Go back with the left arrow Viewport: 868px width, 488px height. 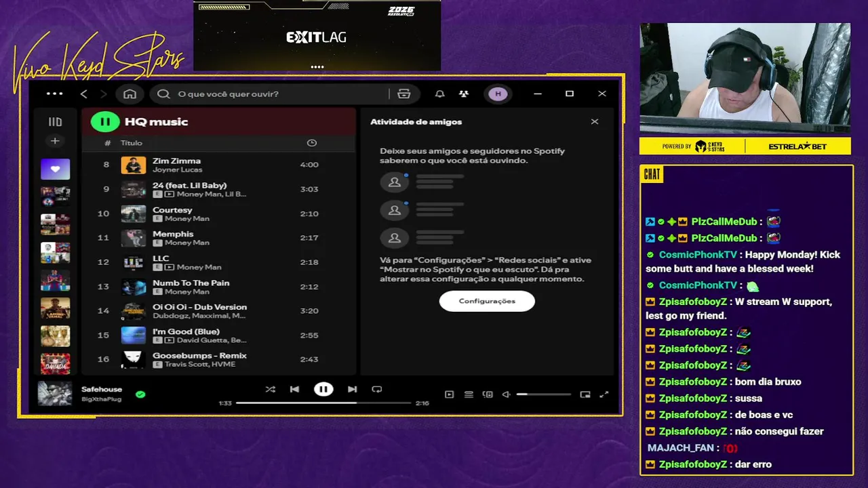(x=84, y=94)
